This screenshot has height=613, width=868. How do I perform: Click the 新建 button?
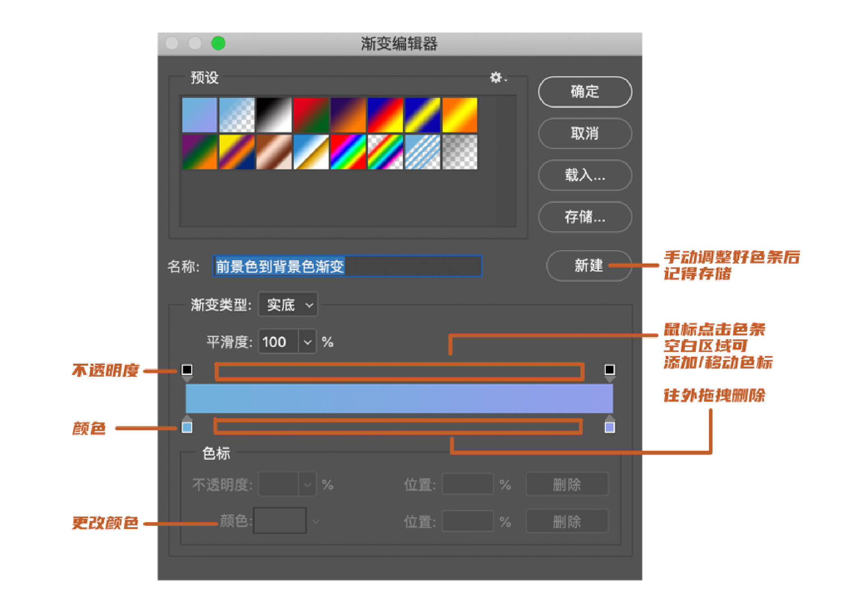pyautogui.click(x=589, y=266)
